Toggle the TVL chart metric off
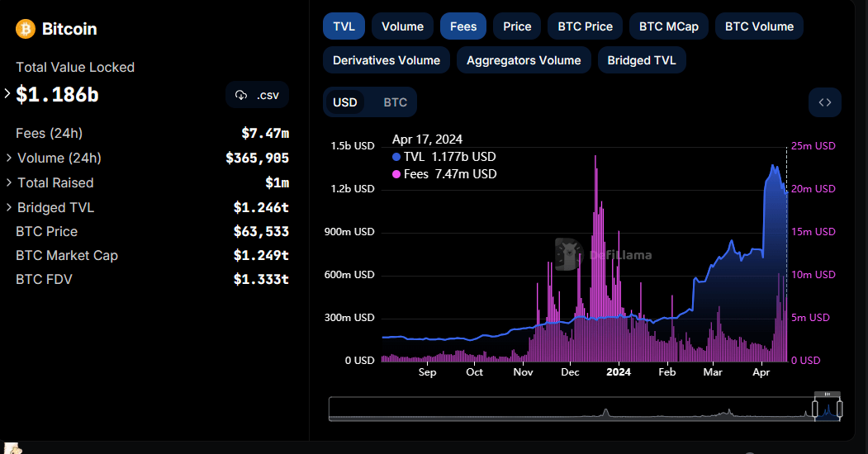The width and height of the screenshot is (868, 454). pyautogui.click(x=344, y=26)
